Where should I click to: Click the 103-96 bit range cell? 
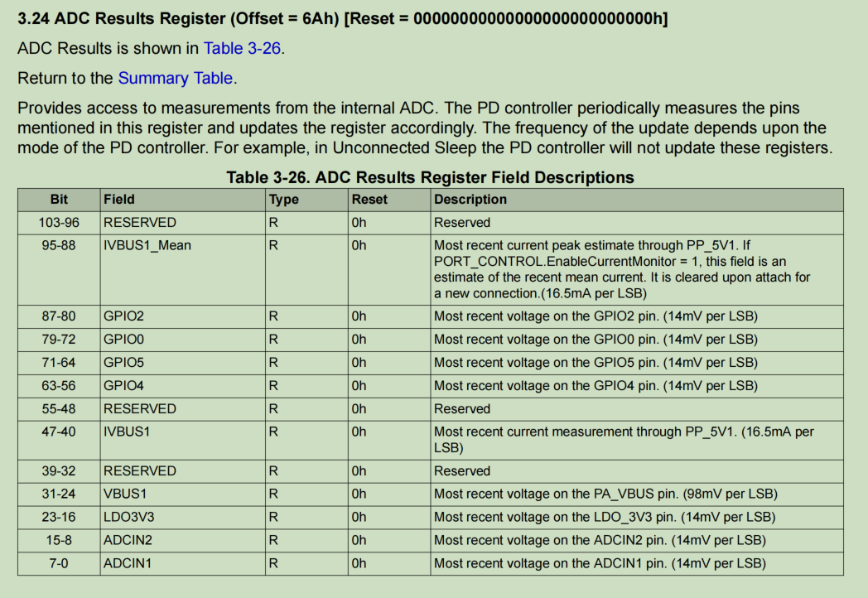point(59,223)
